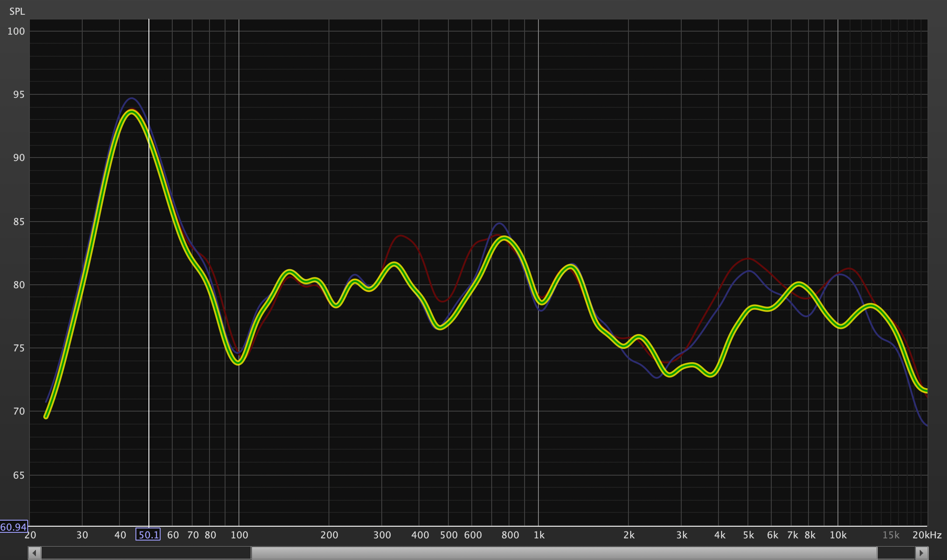Click the blue curve peak near 800 Hz
The height and width of the screenshot is (560, 947).
pos(499,224)
